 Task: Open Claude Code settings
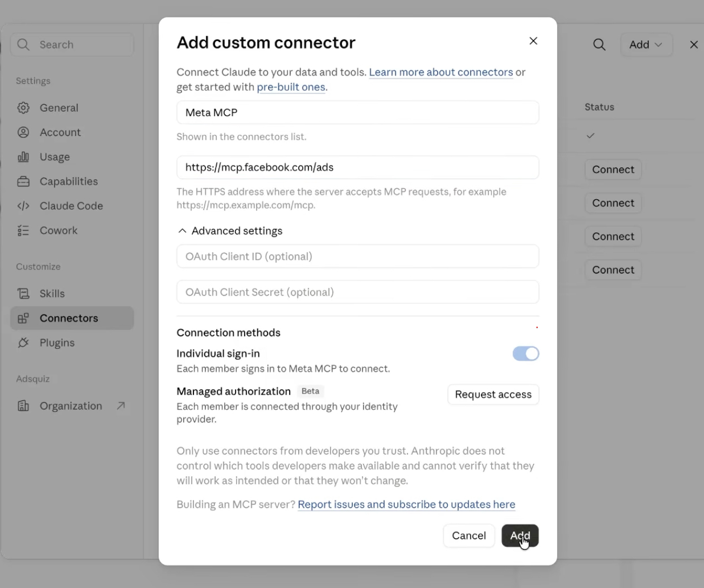72,206
